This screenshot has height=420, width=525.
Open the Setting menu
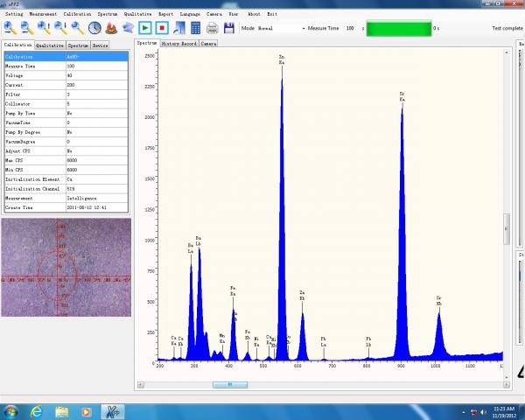14,14
